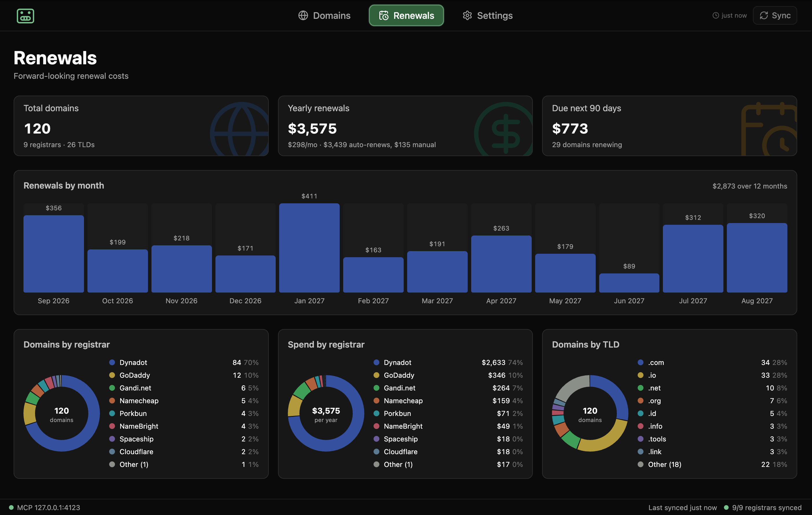The image size is (812, 515).
Task: Click '9 registrars · 26 TLDs' text
Action: coord(59,145)
